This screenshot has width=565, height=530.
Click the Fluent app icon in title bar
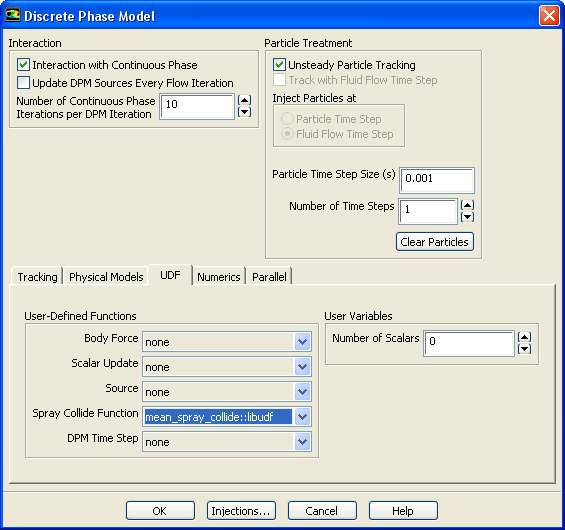click(x=13, y=15)
